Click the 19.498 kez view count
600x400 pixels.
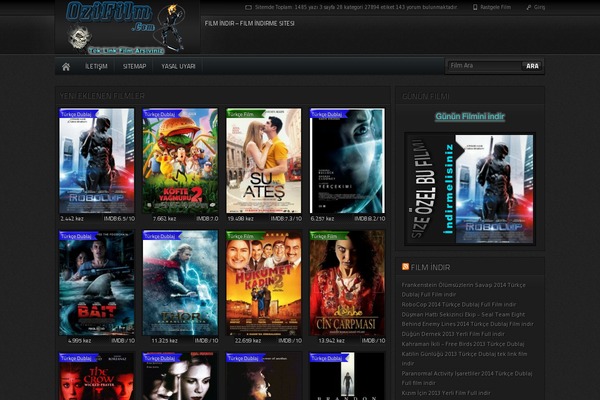point(240,219)
